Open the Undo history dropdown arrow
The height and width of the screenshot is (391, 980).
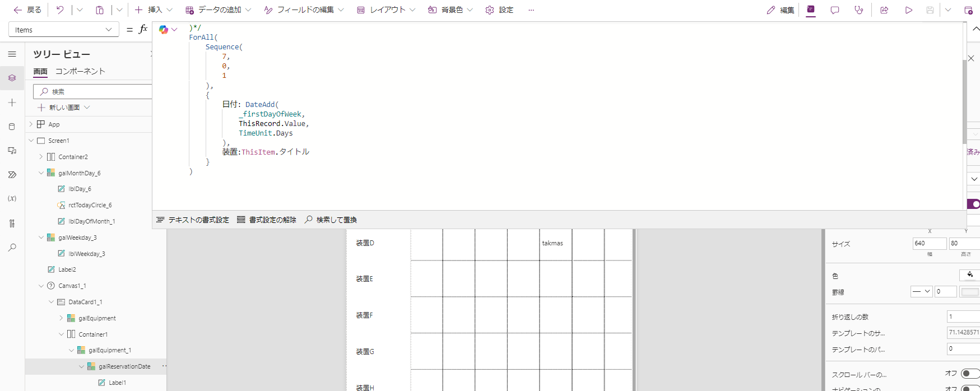(x=79, y=10)
